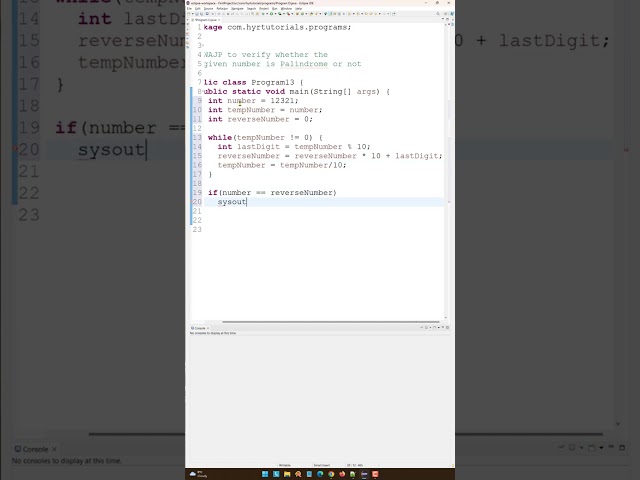The image size is (640, 480).
Task: Click the New toolbar icon
Action: tap(189, 14)
